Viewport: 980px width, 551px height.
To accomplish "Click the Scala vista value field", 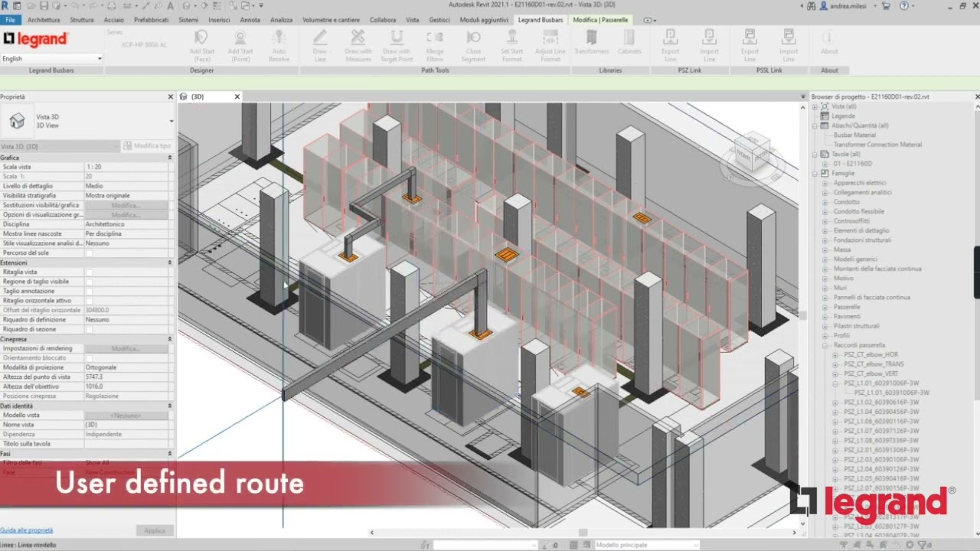I will pos(126,167).
